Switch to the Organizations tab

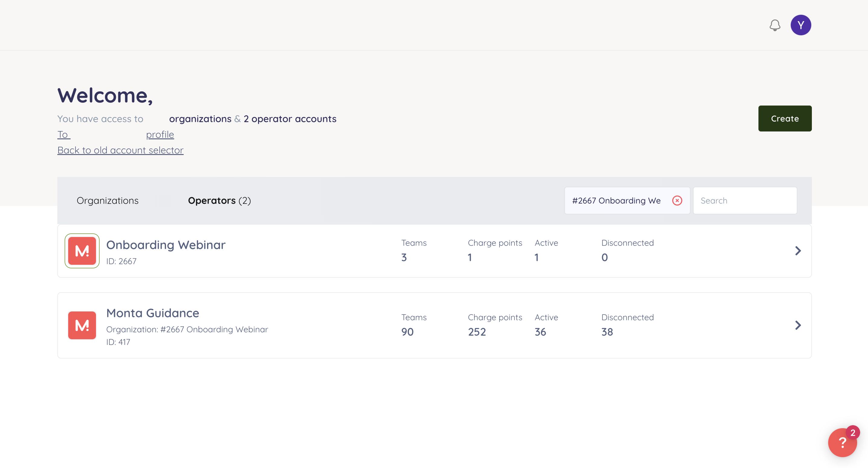(x=107, y=201)
